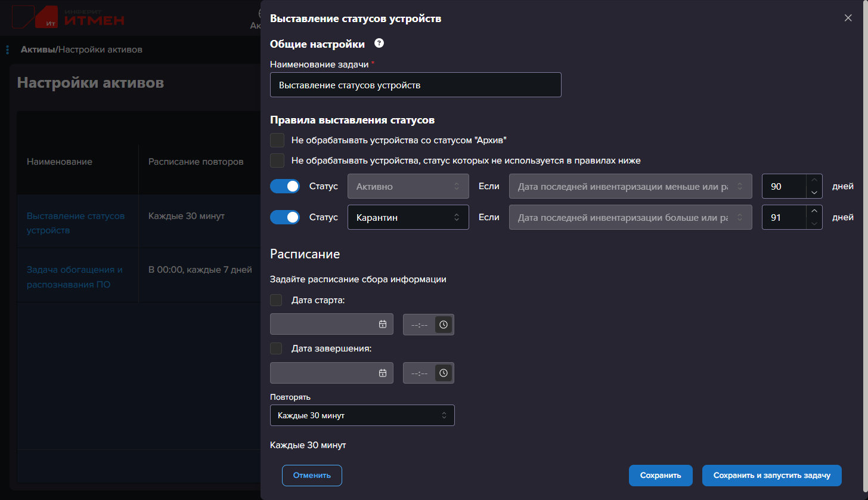Viewport: 868px width, 500px height.
Task: Click 'Сохранить и запустить задачу' button
Action: point(771,476)
